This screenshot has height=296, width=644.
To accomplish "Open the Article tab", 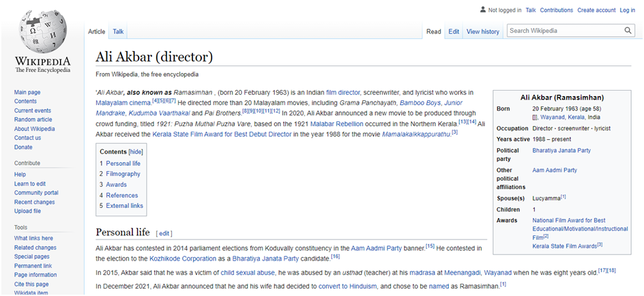I will pyautogui.click(x=96, y=31).
